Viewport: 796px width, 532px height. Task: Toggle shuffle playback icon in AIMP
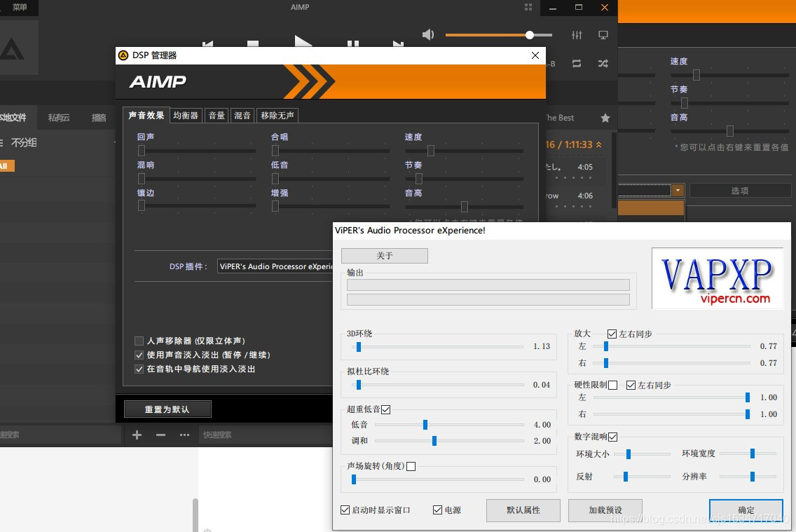coord(603,64)
